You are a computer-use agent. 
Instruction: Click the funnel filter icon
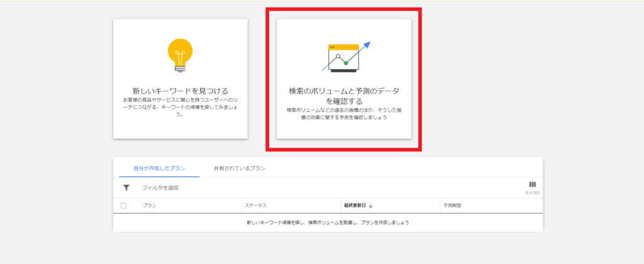[126, 187]
